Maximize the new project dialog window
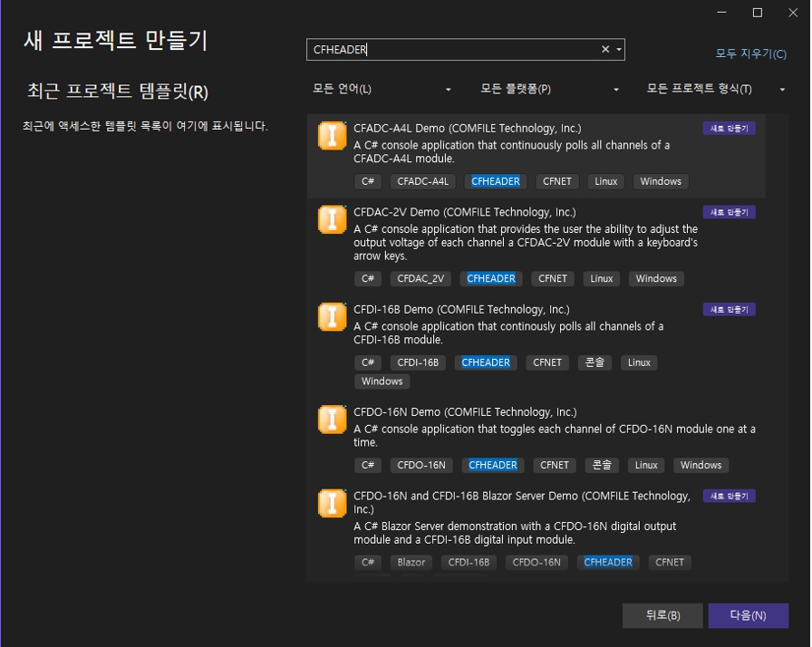This screenshot has height=647, width=812. 758,13
